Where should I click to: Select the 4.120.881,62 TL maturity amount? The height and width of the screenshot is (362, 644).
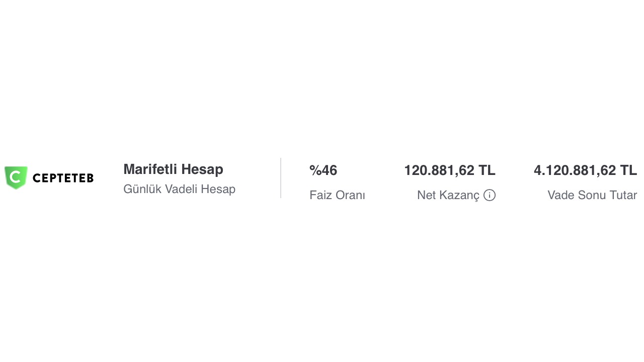(585, 170)
